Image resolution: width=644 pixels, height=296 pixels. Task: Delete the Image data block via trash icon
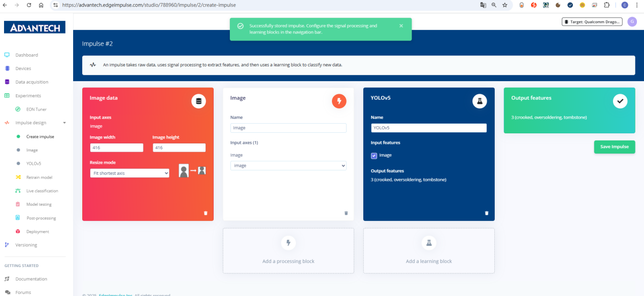(206, 213)
